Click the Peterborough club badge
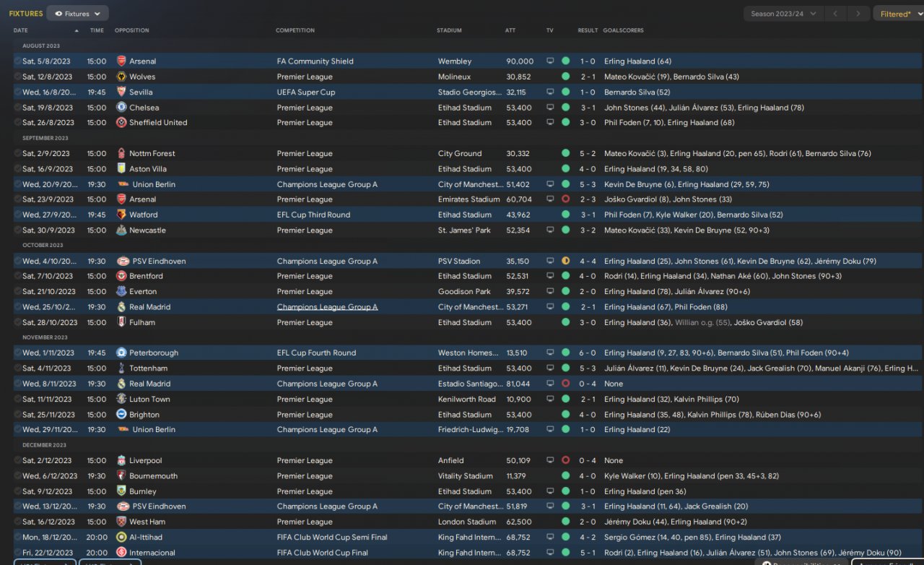924x565 pixels. [x=121, y=353]
